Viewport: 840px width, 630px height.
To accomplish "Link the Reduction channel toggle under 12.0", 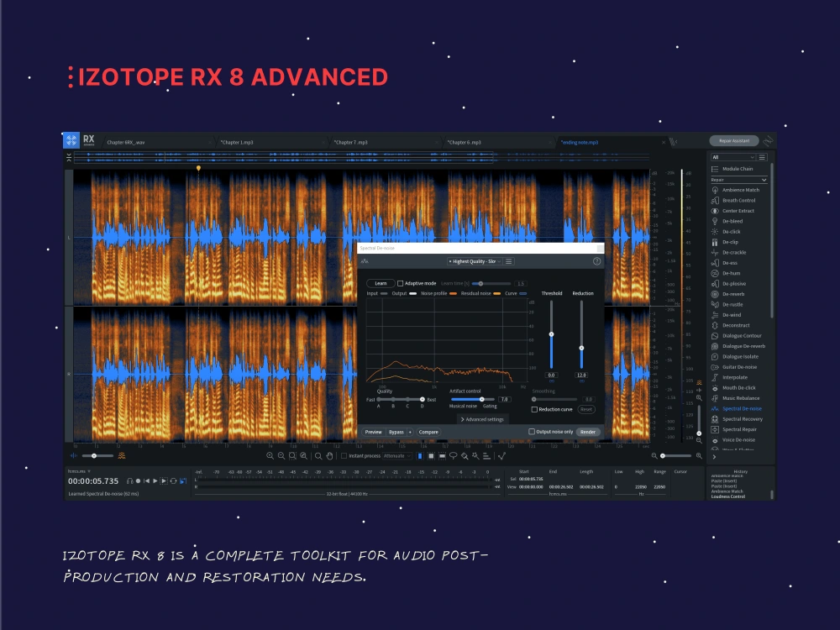I will pos(582,381).
